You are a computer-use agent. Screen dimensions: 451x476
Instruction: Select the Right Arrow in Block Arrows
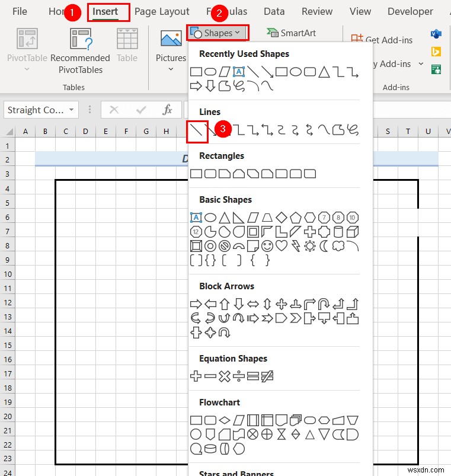tap(196, 304)
